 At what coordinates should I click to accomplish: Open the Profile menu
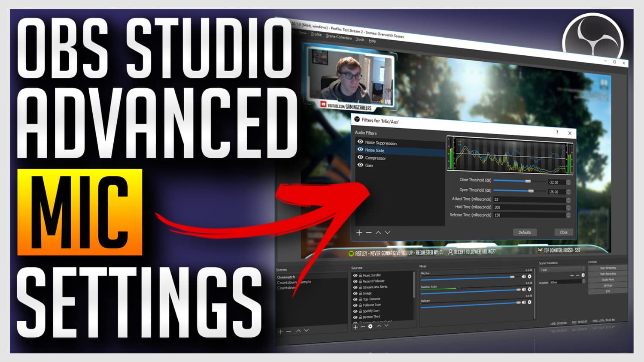(316, 34)
